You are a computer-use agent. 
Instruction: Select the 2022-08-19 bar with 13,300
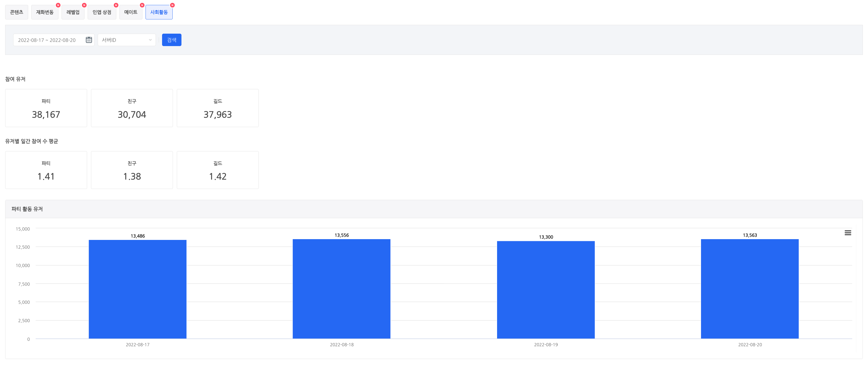click(545, 290)
